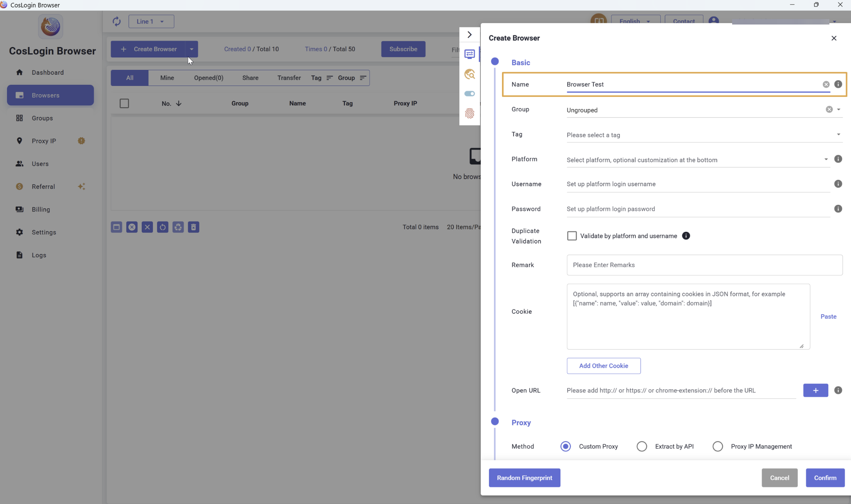Viewport: 851px width, 504px height.
Task: Open the Line 1 dropdown
Action: tap(151, 21)
